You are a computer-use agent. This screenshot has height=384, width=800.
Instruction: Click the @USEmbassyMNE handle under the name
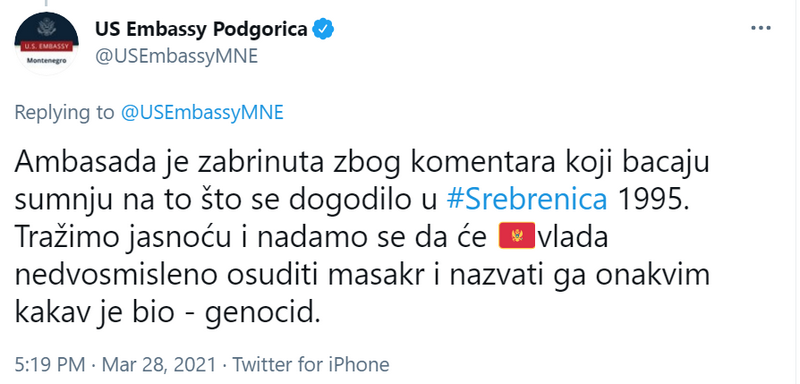pos(177,57)
